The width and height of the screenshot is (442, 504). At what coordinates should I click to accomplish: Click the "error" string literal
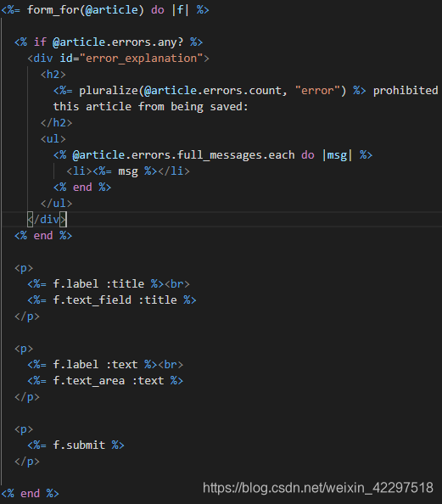coord(317,91)
